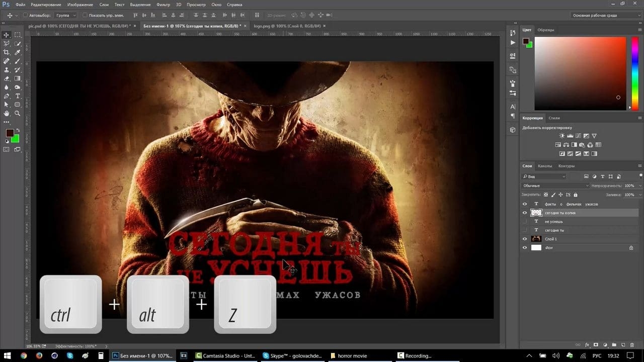Image resolution: width=644 pixels, height=362 pixels.
Task: Select the Path Selection arrow tool
Action: click(x=7, y=105)
